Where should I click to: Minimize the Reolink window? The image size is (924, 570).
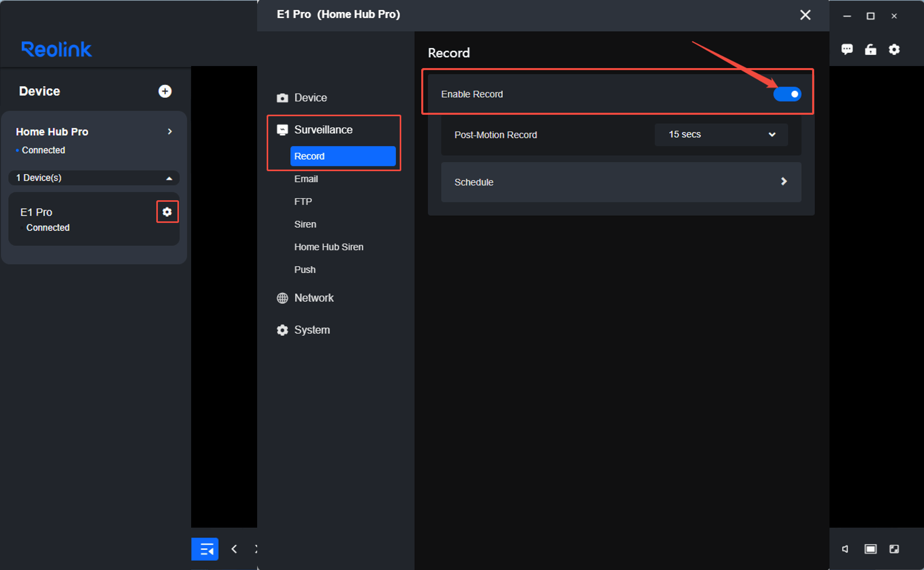coord(847,16)
